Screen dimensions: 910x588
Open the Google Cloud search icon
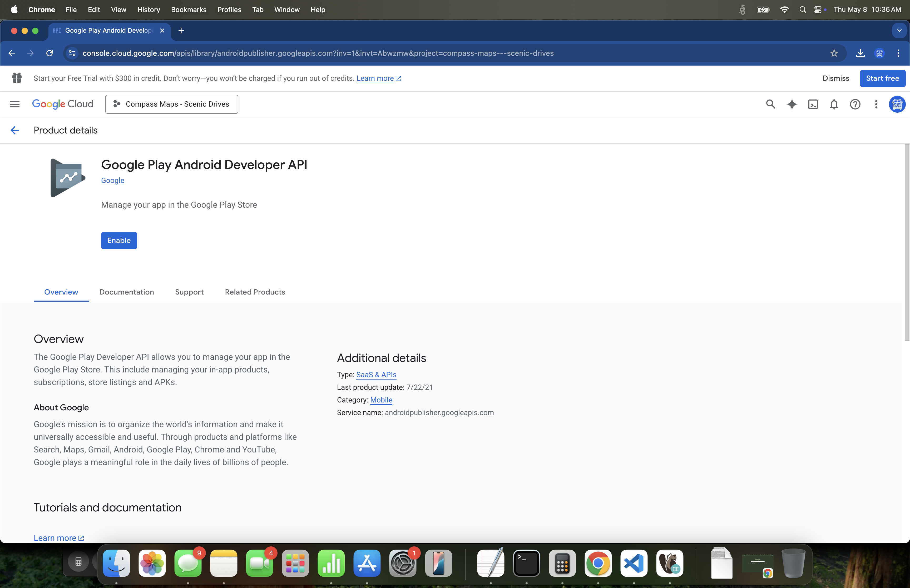pyautogui.click(x=771, y=104)
